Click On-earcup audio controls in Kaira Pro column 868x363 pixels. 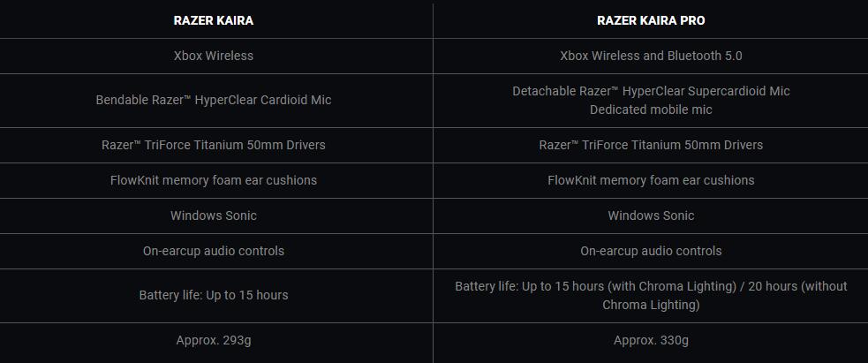pyautogui.click(x=651, y=251)
